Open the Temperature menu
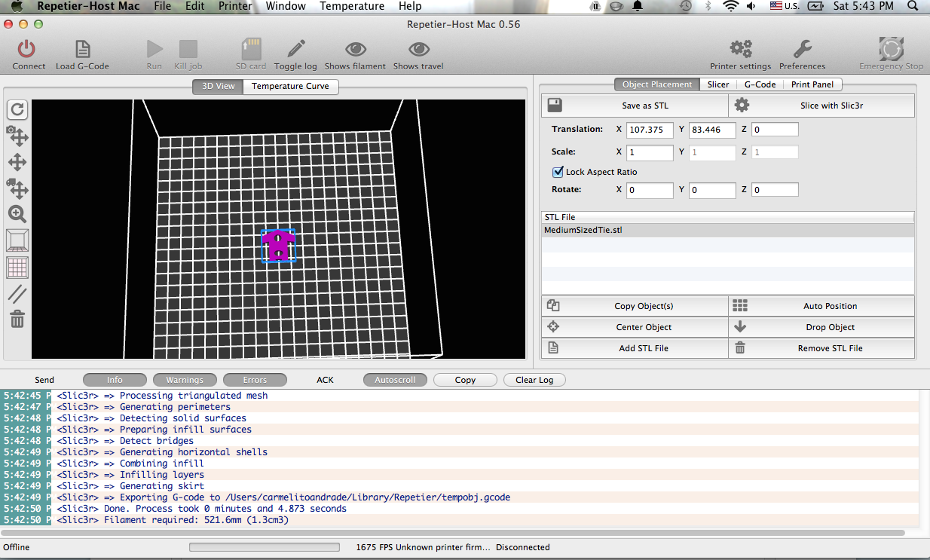 (x=352, y=6)
